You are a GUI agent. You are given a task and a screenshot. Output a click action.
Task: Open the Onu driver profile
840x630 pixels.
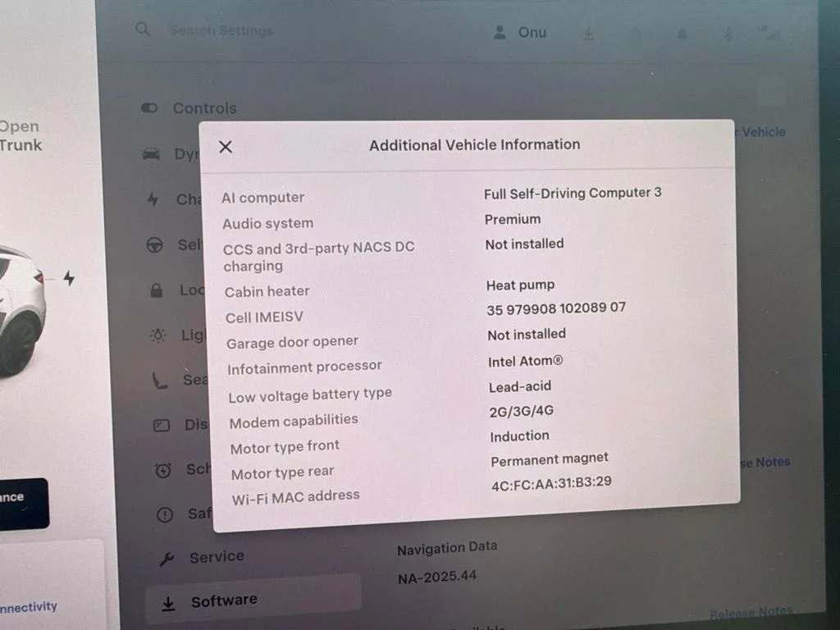point(519,33)
